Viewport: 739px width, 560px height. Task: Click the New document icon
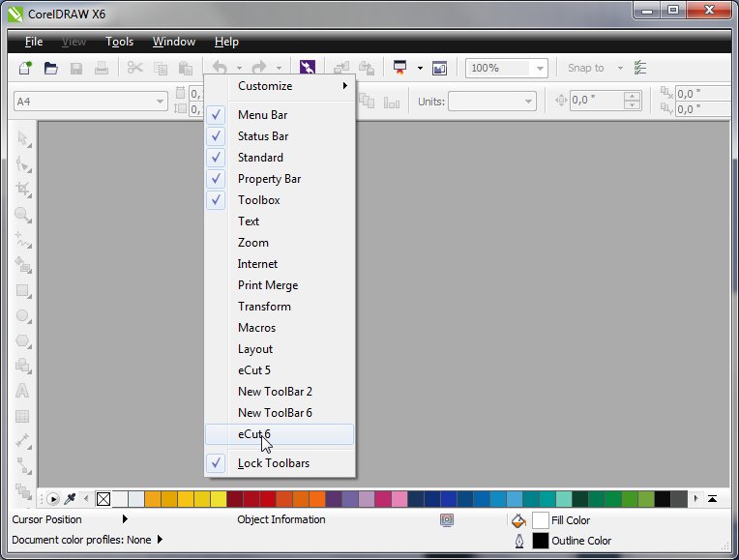click(x=26, y=68)
